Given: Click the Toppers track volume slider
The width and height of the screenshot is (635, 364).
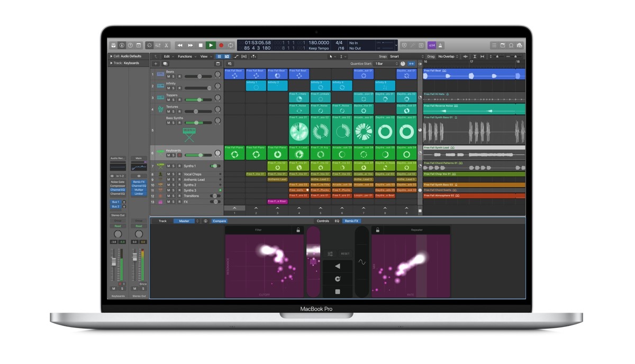Looking at the screenshot, I should coord(199,100).
